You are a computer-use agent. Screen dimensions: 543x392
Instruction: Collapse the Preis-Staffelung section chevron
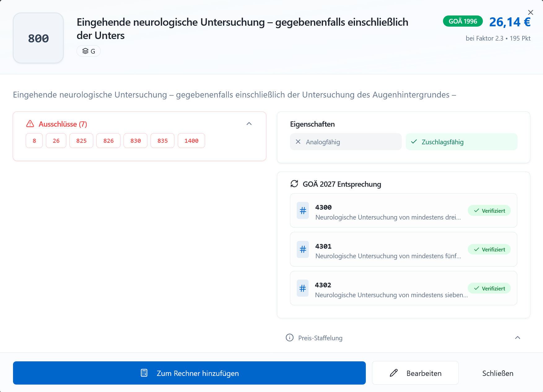pos(517,338)
